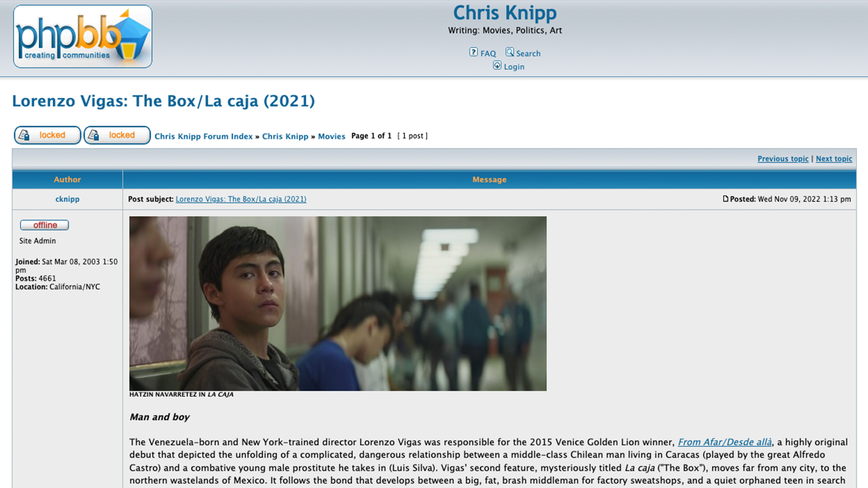Go to Next topic
This screenshot has width=868, height=488.
[834, 159]
